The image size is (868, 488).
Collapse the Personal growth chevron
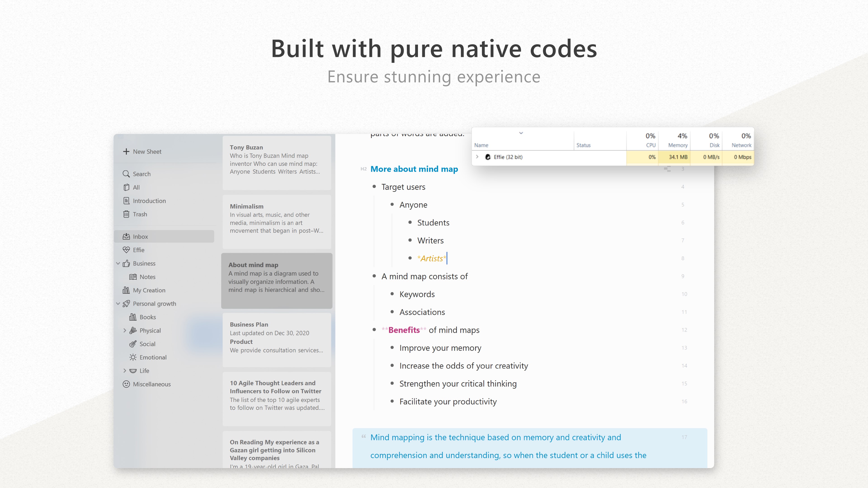(118, 303)
